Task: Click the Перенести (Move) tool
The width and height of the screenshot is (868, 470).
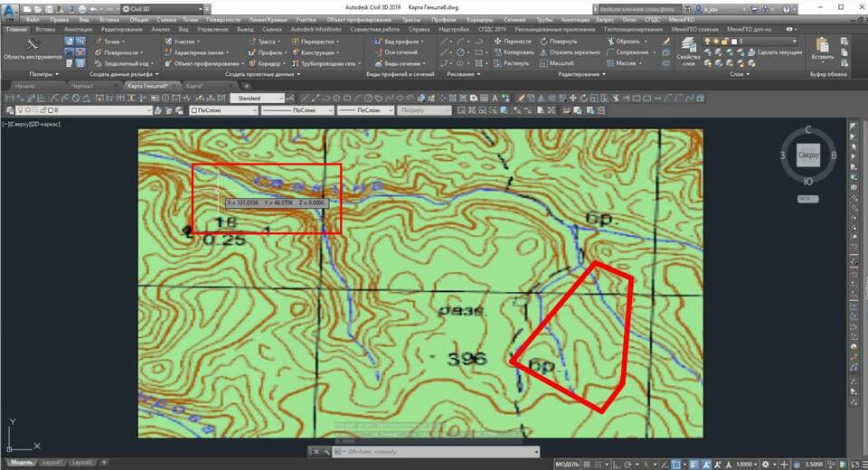Action: click(513, 41)
